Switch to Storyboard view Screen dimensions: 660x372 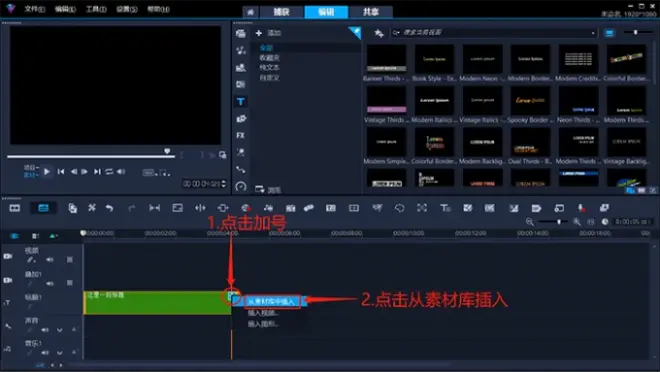pos(15,208)
